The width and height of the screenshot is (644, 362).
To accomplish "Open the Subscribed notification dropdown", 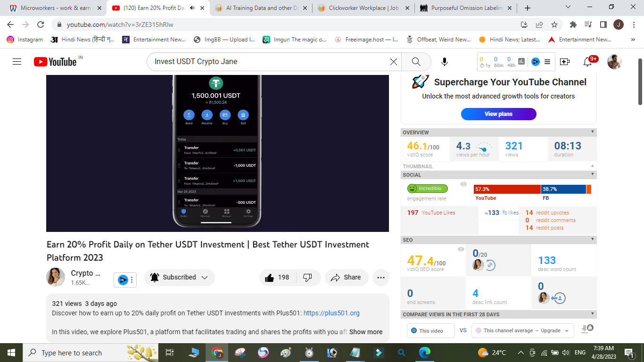I will pos(179,278).
